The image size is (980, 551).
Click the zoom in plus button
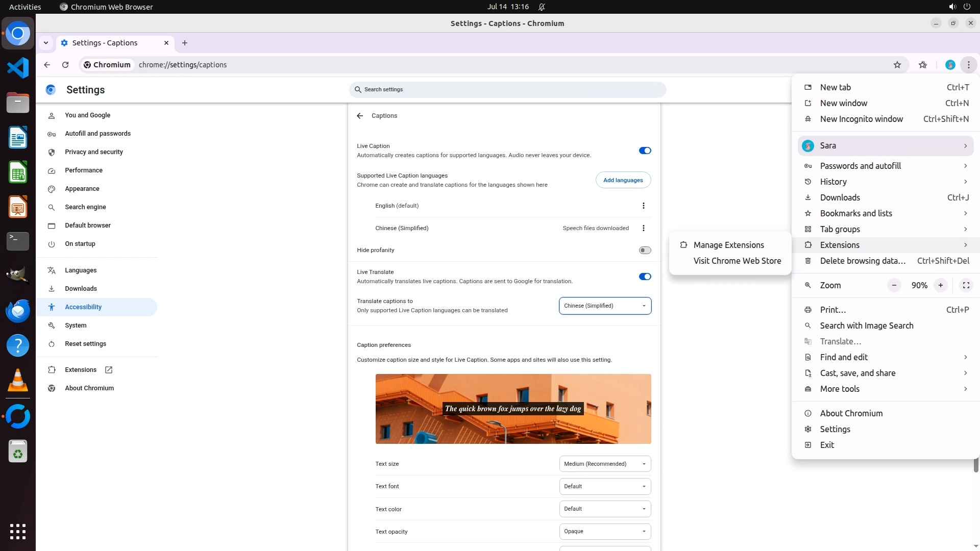click(x=940, y=285)
